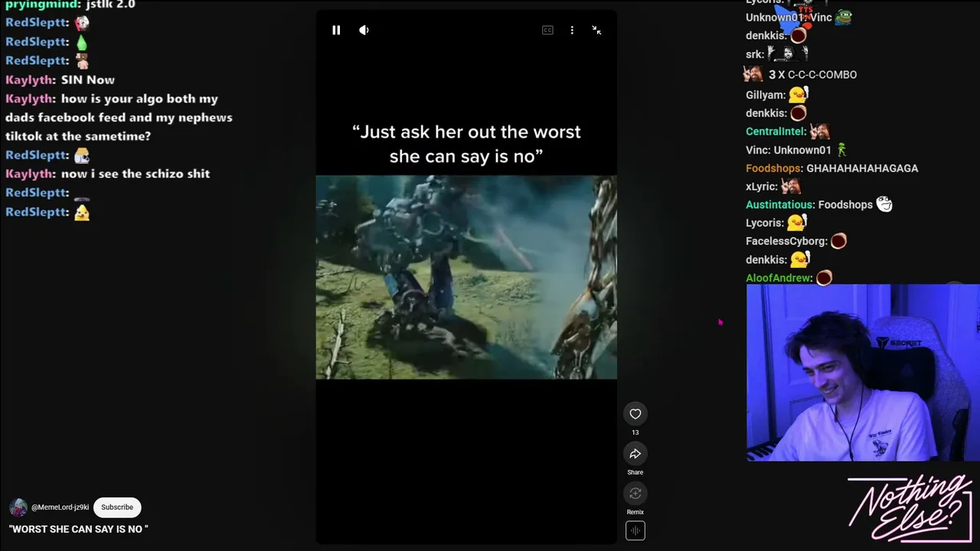Click the like count "13"

tap(635, 432)
